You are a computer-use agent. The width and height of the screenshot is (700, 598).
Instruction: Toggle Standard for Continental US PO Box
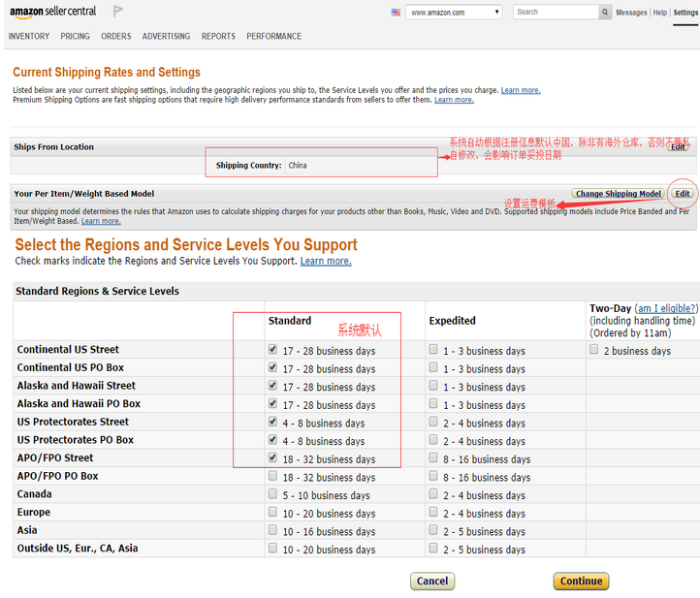pyautogui.click(x=272, y=367)
